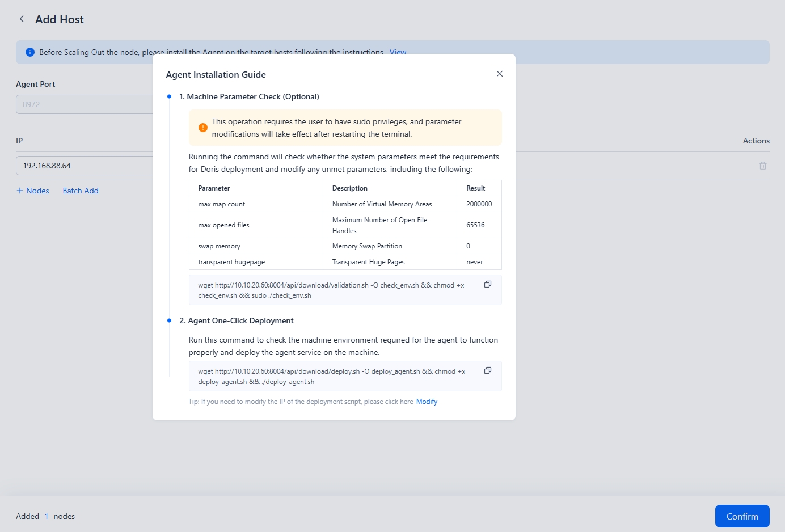The width and height of the screenshot is (785, 532).
Task: Delete the 192.168.88.64 IP row
Action: 762,165
